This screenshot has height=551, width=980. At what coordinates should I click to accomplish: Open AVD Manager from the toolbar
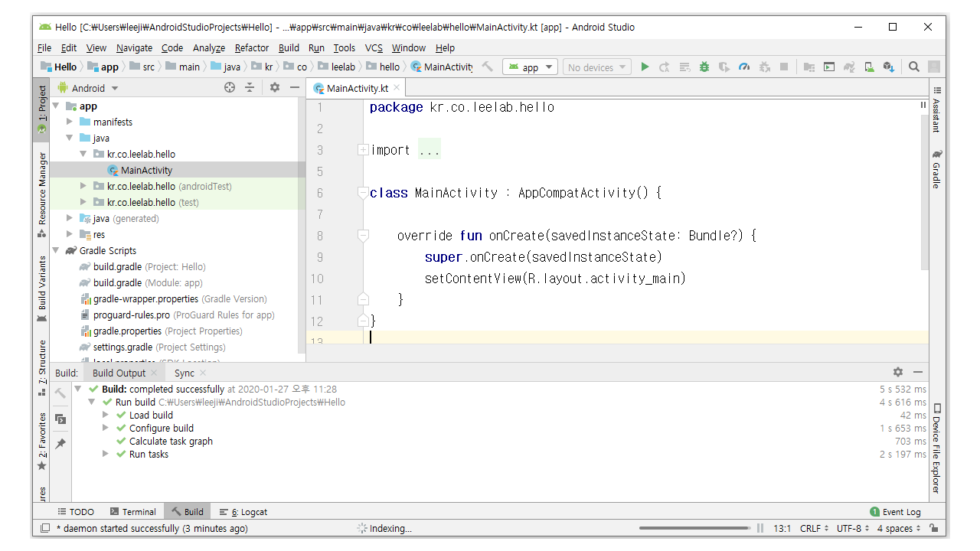pos(869,67)
